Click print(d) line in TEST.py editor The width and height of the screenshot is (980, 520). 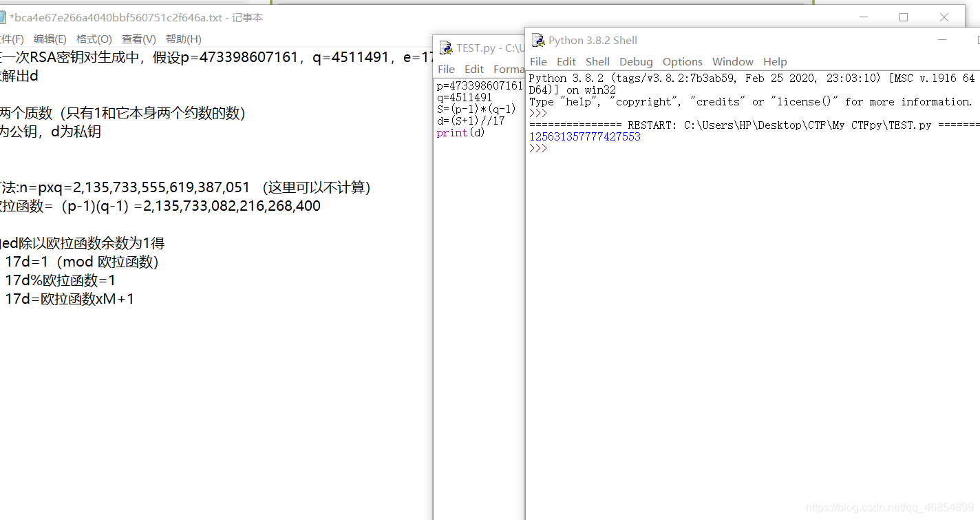(460, 132)
